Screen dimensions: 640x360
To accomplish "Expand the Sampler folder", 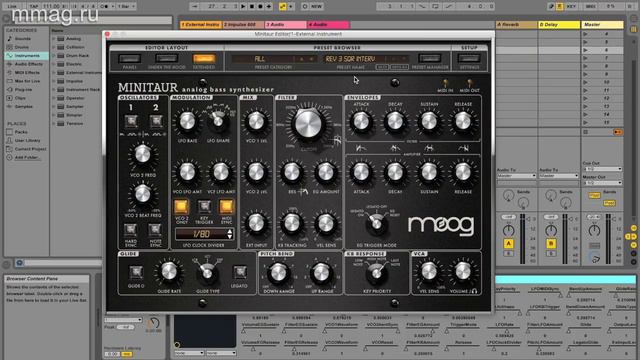I will pyautogui.click(x=53, y=107).
